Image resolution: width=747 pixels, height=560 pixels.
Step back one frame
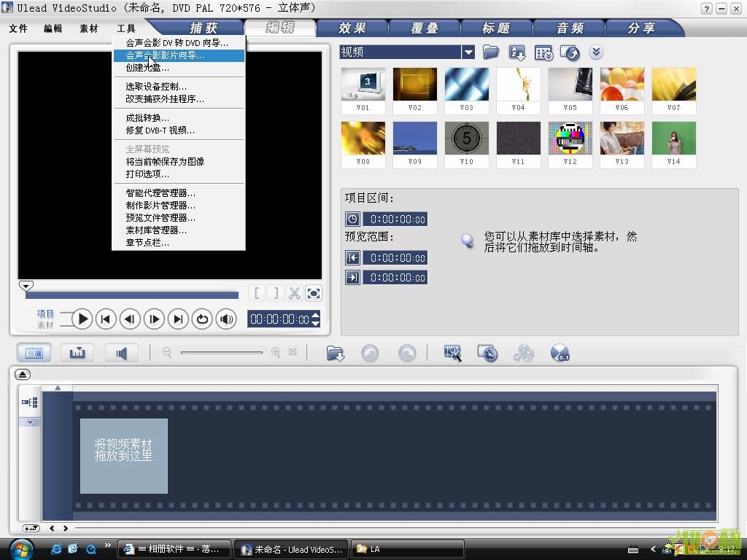pyautogui.click(x=130, y=319)
